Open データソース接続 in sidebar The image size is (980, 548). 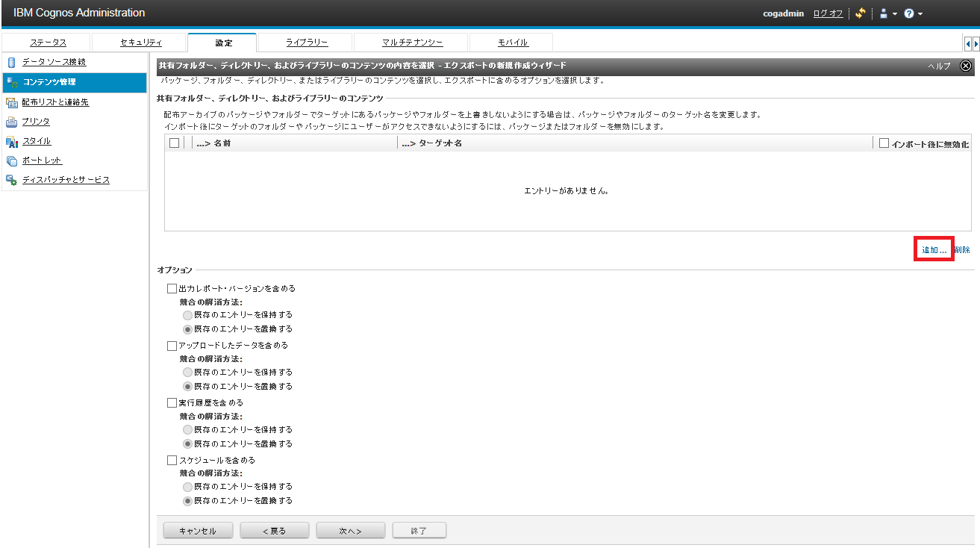(x=54, y=62)
